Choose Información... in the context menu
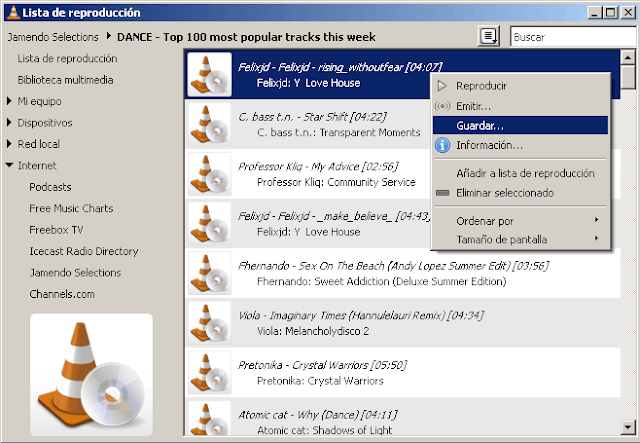Image resolution: width=640 pixels, height=443 pixels. pyautogui.click(x=521, y=145)
